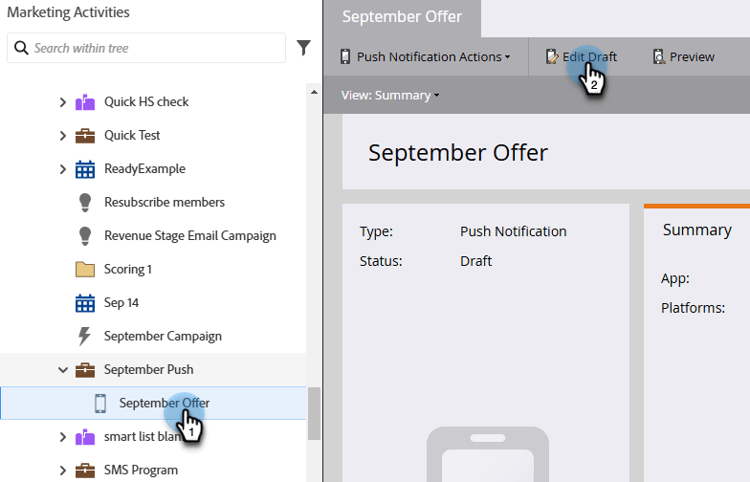Screen dimensions: 750x482
Task: Click the September Offer phone icon
Action: pos(100,403)
